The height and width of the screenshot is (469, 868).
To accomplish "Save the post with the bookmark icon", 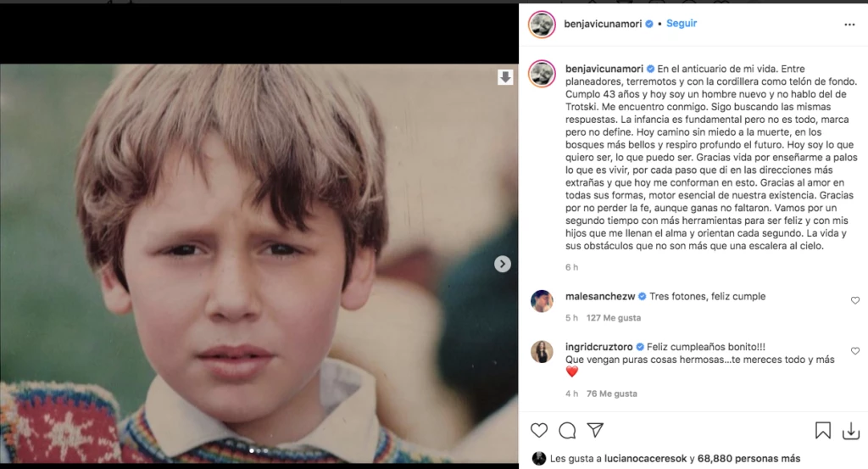I will (822, 431).
